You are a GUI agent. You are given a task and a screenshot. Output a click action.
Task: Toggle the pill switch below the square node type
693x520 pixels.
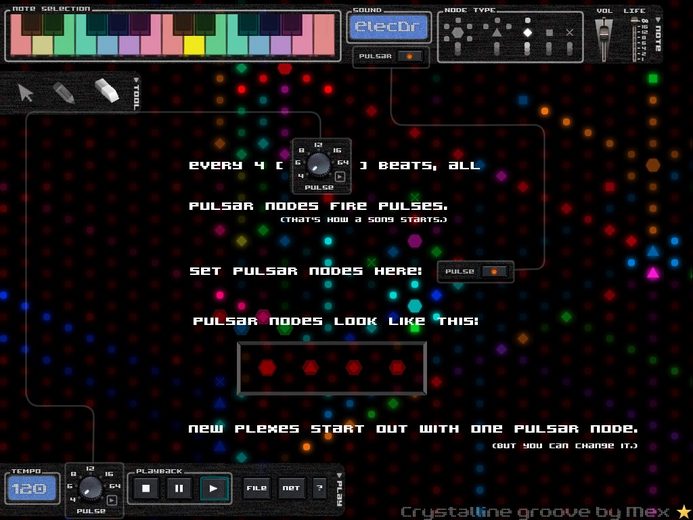[x=549, y=49]
